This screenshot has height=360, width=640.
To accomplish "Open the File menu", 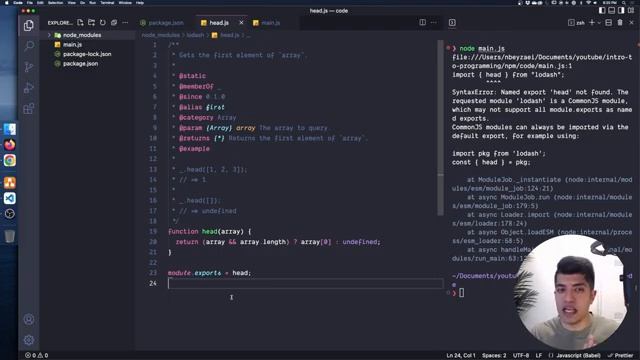I will click(30, 2).
